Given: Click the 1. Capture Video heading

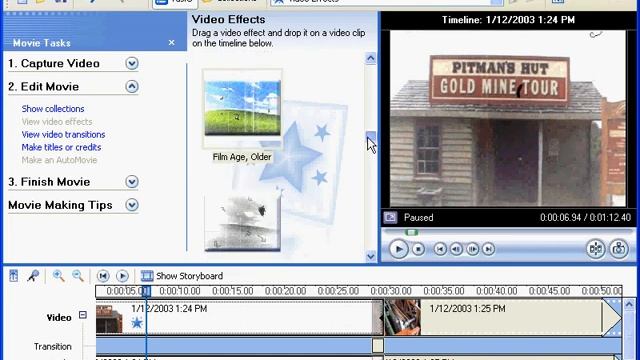Looking at the screenshot, I should click(54, 63).
